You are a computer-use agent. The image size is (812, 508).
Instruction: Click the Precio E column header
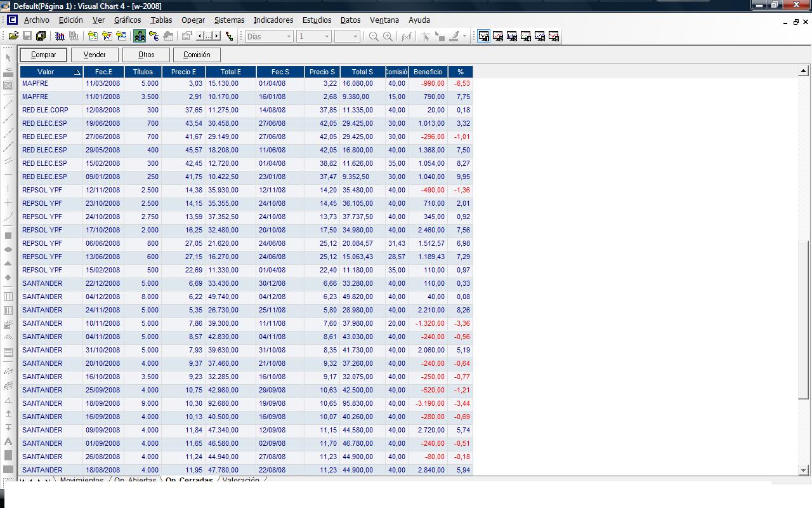coord(184,72)
